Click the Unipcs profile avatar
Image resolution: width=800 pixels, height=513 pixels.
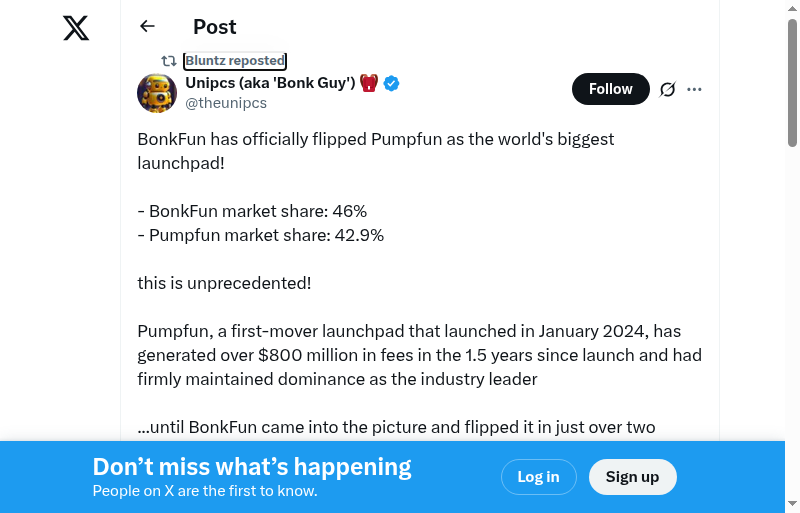[157, 93]
